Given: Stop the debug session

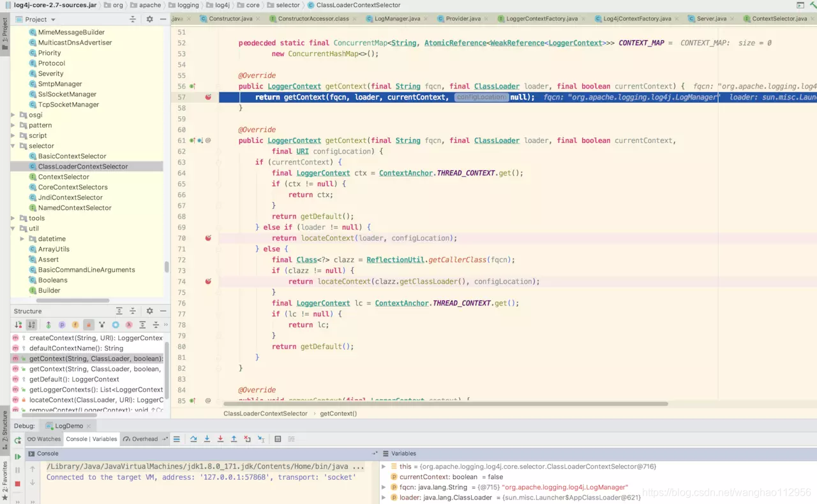Looking at the screenshot, I should pyautogui.click(x=17, y=484).
